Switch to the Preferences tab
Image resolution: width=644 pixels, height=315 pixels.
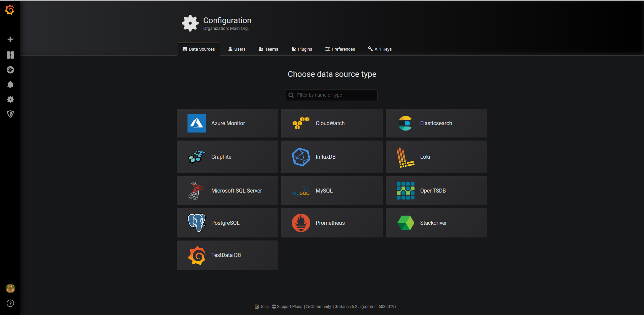[x=340, y=49]
